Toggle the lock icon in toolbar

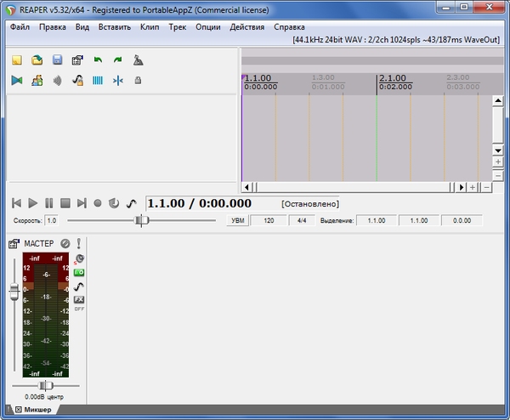(138, 80)
